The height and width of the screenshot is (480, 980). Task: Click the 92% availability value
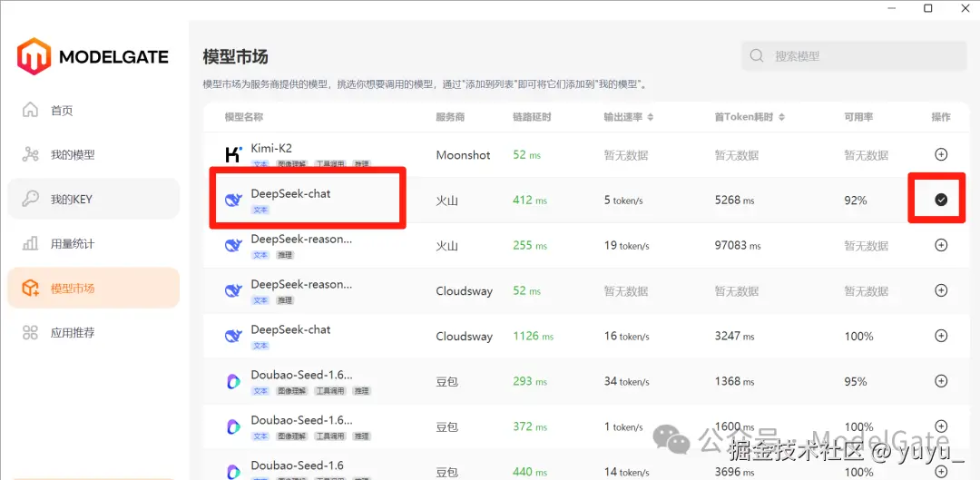[x=856, y=201]
